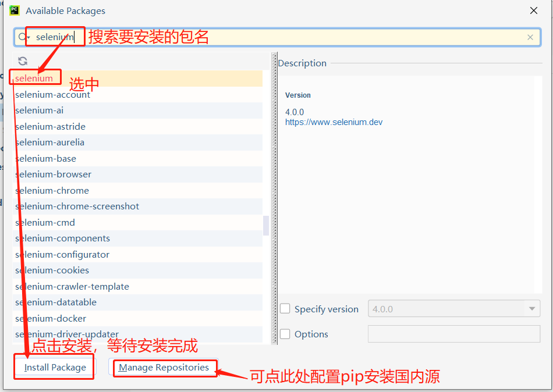
Task: Select selenium-chrome-screenshot package
Action: (x=77, y=206)
